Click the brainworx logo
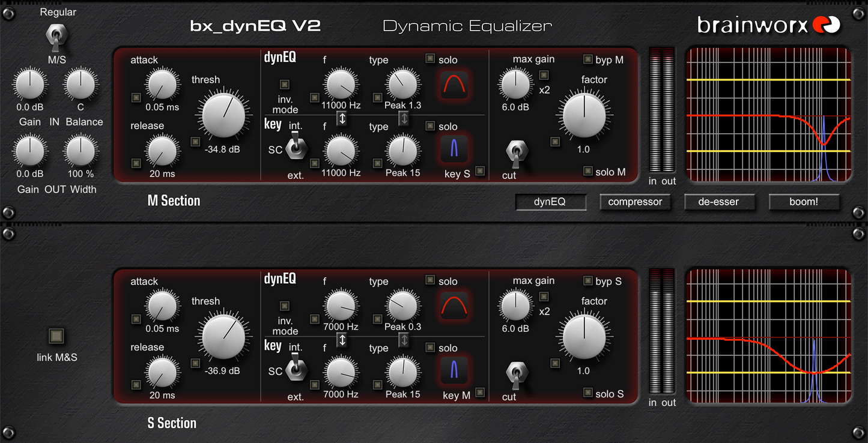868x443 pixels. pyautogui.click(x=768, y=25)
